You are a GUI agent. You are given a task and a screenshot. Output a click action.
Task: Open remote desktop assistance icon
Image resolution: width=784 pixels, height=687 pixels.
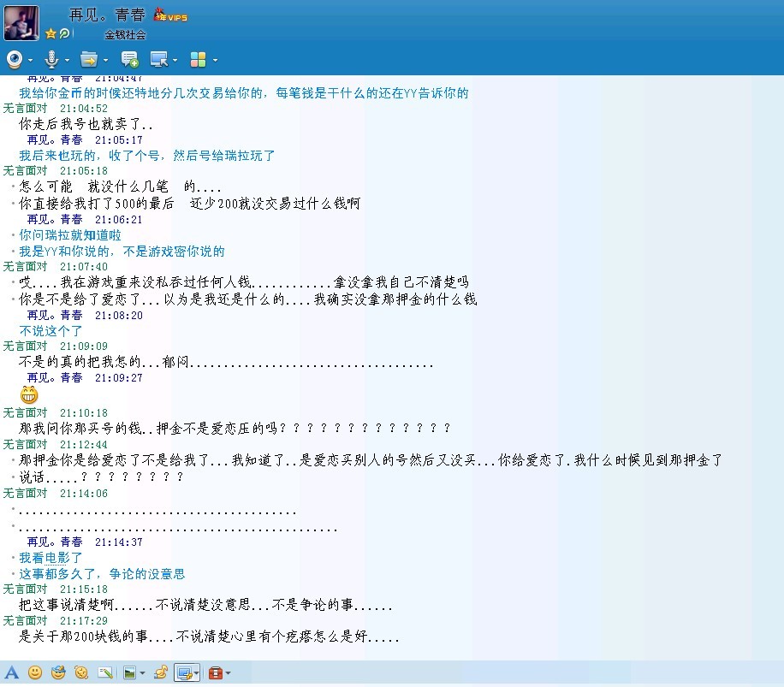click(x=158, y=60)
